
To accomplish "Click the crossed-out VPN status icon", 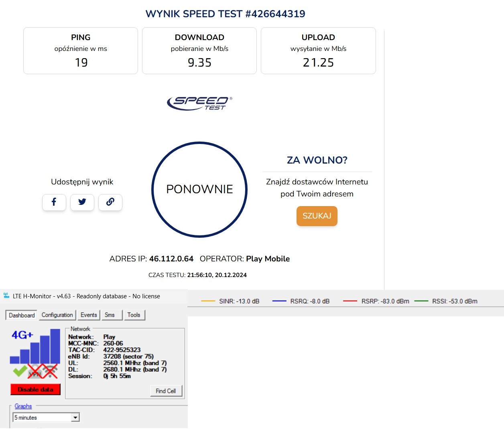I will [35, 372].
